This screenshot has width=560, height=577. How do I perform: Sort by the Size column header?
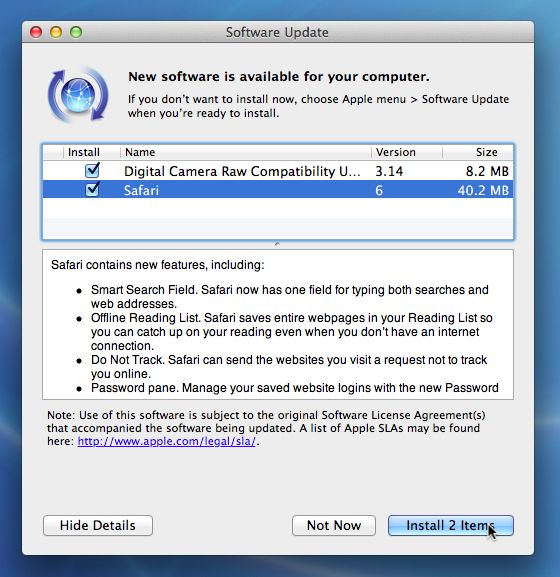click(478, 152)
